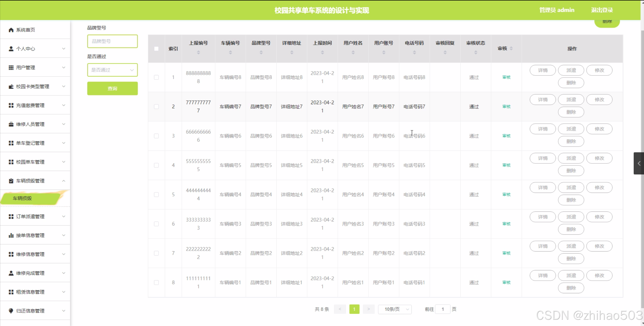Open the 是否通过 dropdown filter
This screenshot has height=326, width=644.
click(x=112, y=70)
